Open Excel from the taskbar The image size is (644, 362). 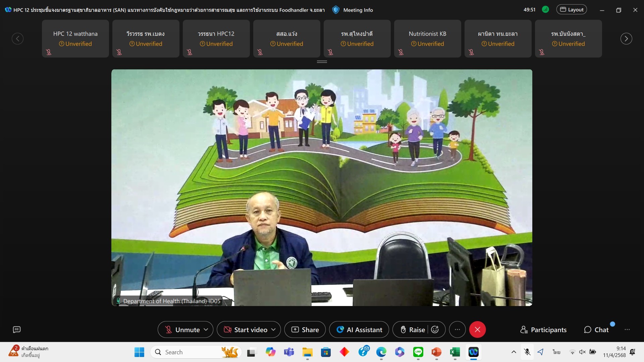tap(455, 352)
